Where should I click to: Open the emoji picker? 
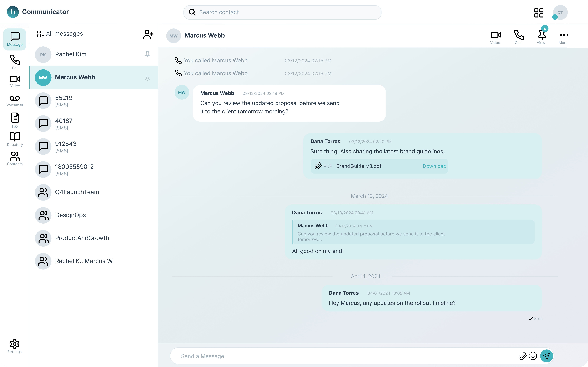533,356
